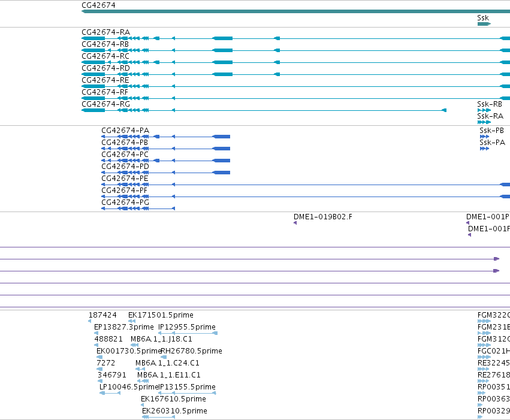
Task: Click the Ssk-PB arrow glyphs
Action: [x=484, y=137]
